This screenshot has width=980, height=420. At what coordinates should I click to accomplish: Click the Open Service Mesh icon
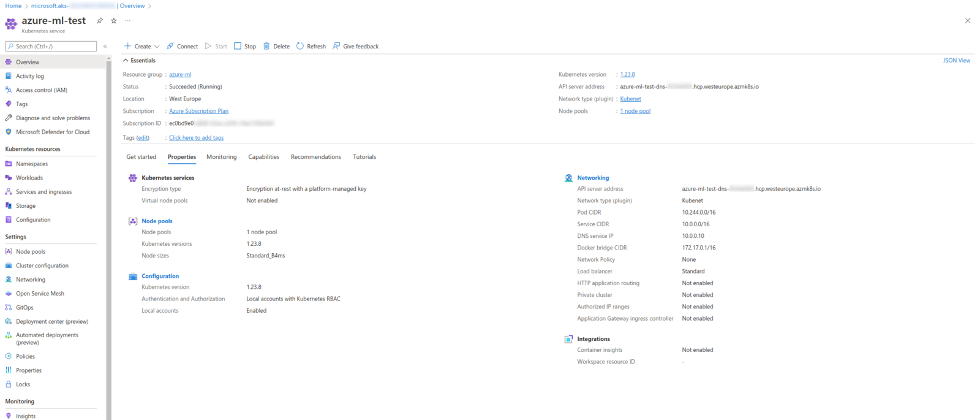pyautogui.click(x=9, y=294)
